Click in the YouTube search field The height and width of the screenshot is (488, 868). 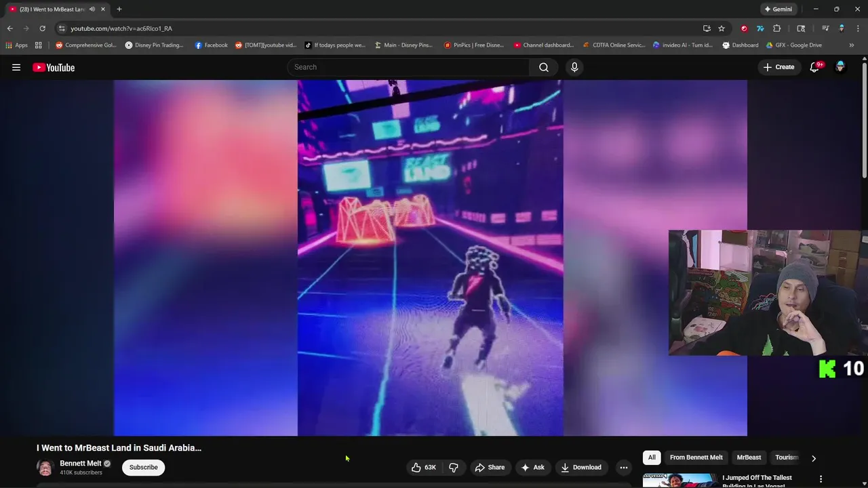click(409, 67)
